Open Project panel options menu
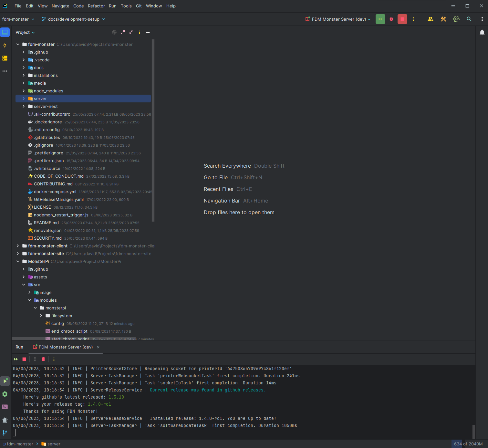 coord(140,32)
